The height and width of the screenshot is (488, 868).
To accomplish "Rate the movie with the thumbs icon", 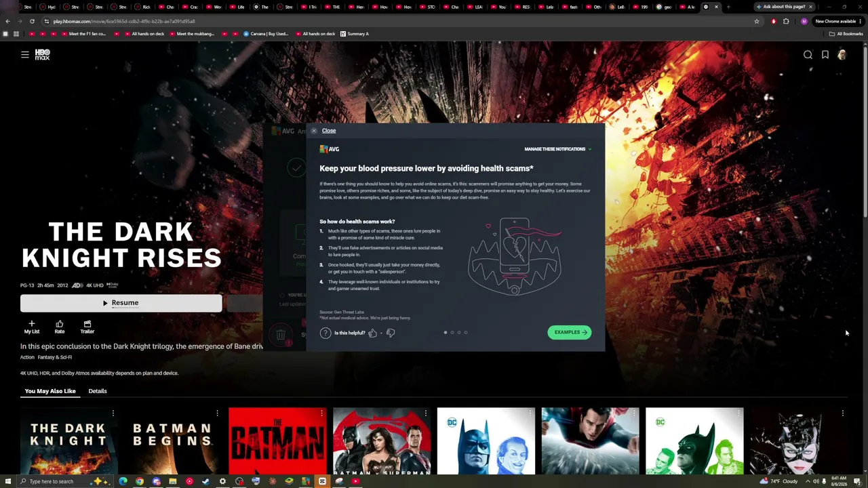I will pos(60,327).
